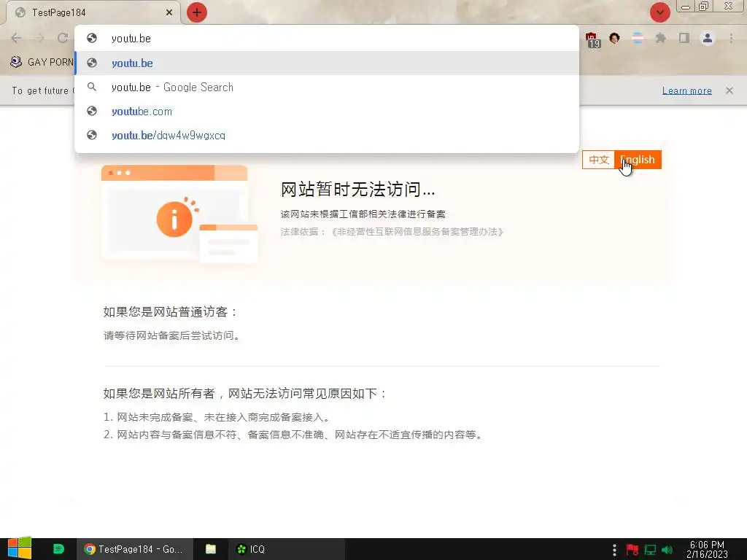Open the GAY PORN bookmark
747x560 pixels.
[42, 62]
